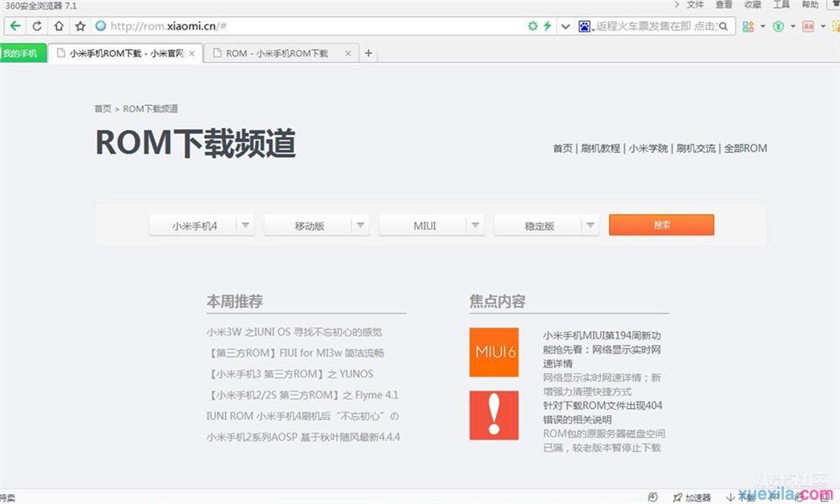Click the green circular compatibility icon
Screen dimensions: 840x504
pos(533,26)
